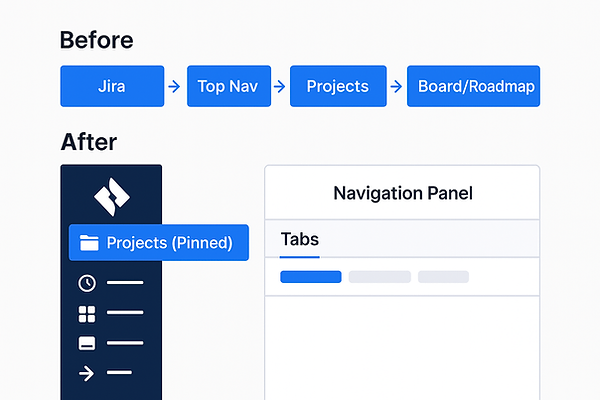This screenshot has width=600, height=400.
Task: Select the Top Nav box
Action: pos(229,86)
